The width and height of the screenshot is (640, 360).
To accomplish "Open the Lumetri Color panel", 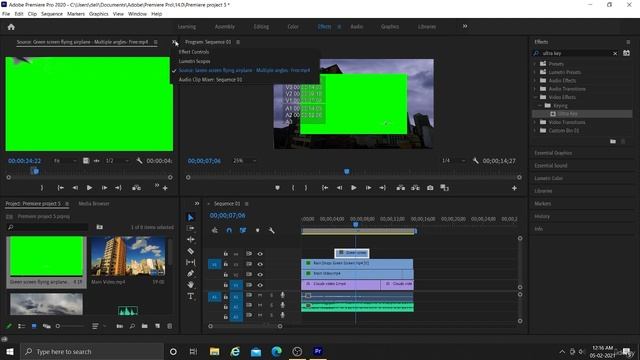I will coord(549,178).
